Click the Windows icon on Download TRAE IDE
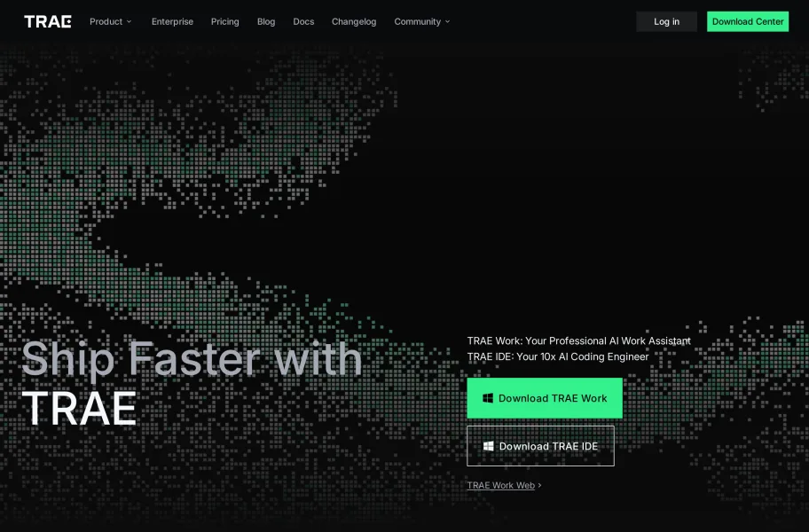 coord(488,446)
